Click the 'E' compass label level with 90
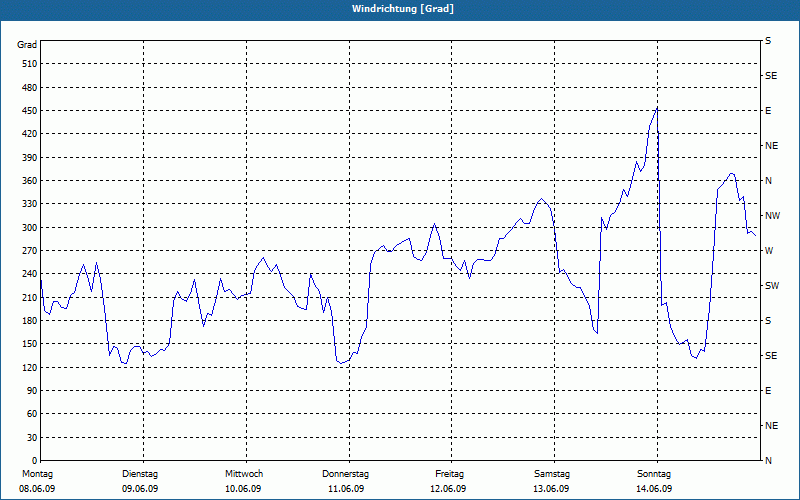The height and width of the screenshot is (500, 800). tap(768, 391)
